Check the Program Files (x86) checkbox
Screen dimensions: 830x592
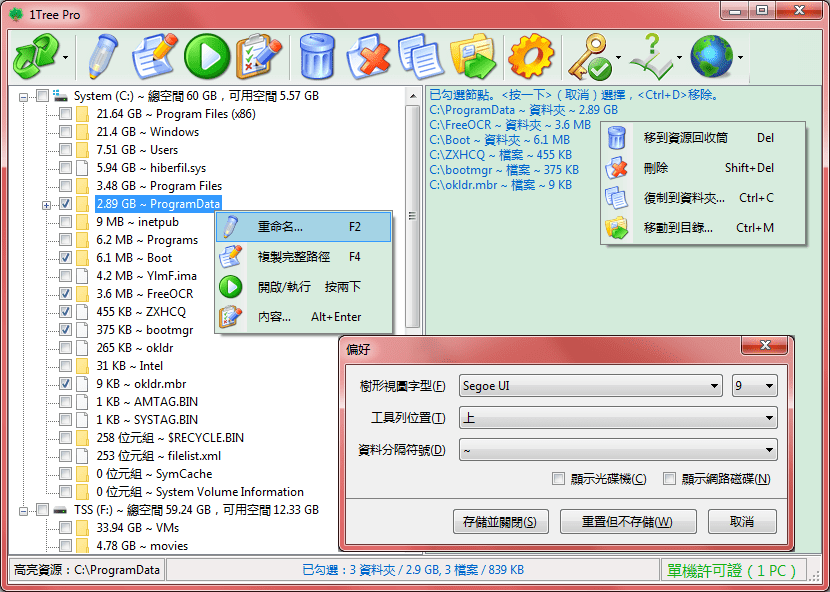click(65, 114)
